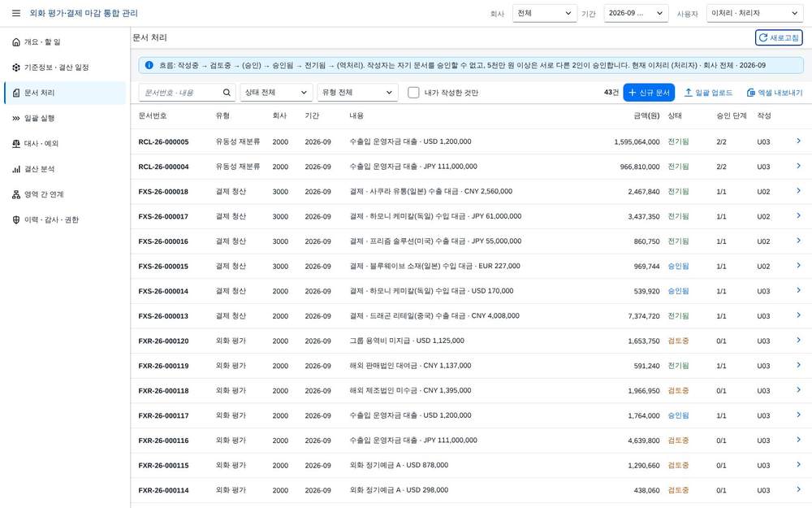Expand the '유형 전체' type filter
Viewport: 812px width, 508px height.
coord(357,93)
